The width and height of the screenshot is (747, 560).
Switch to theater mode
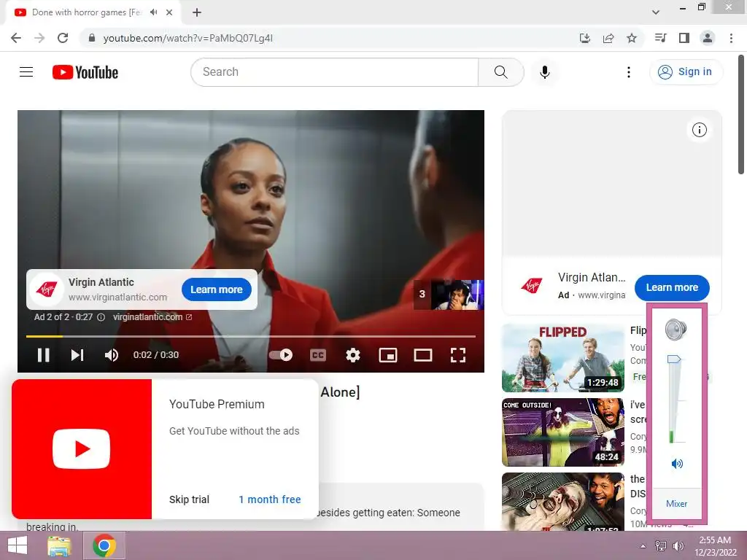[x=422, y=355]
